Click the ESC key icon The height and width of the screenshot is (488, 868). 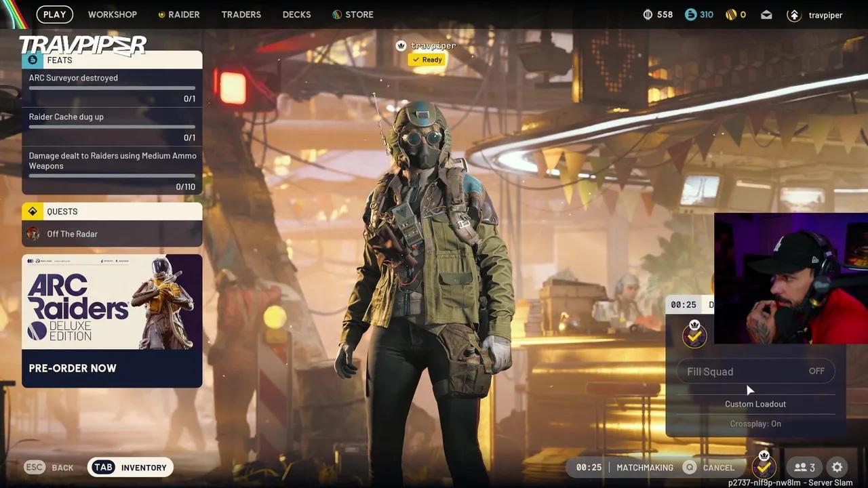(35, 467)
